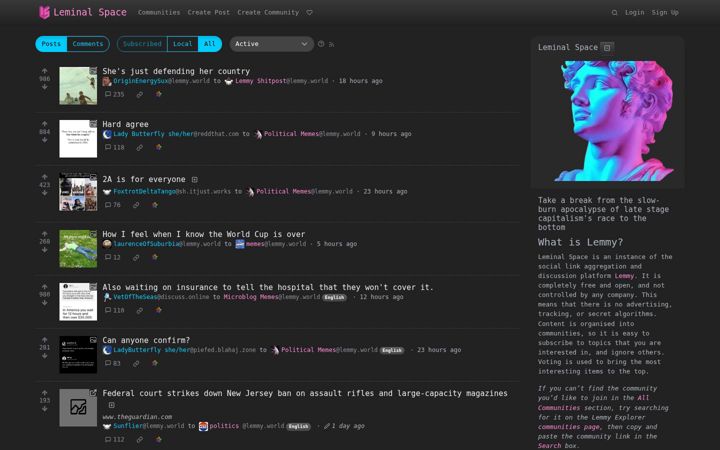Collapse the Leminal Space sidebar card
Image resolution: width=720 pixels, height=450 pixels.
607,47
